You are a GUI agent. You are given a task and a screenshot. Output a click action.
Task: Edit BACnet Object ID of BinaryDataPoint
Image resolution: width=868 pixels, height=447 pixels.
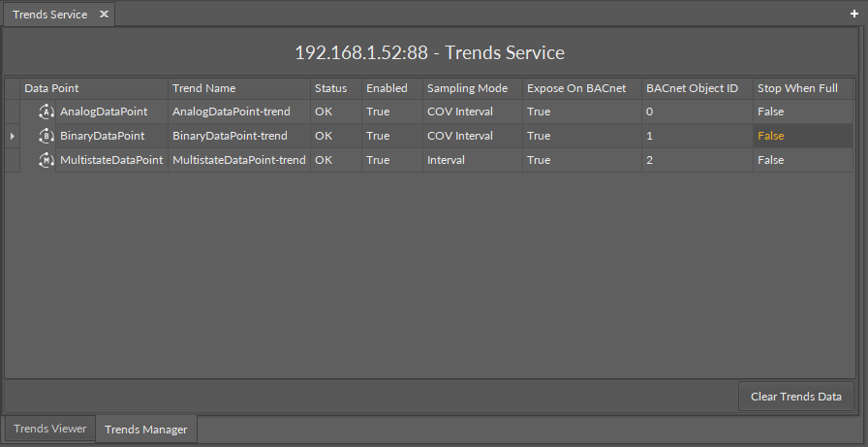650,136
